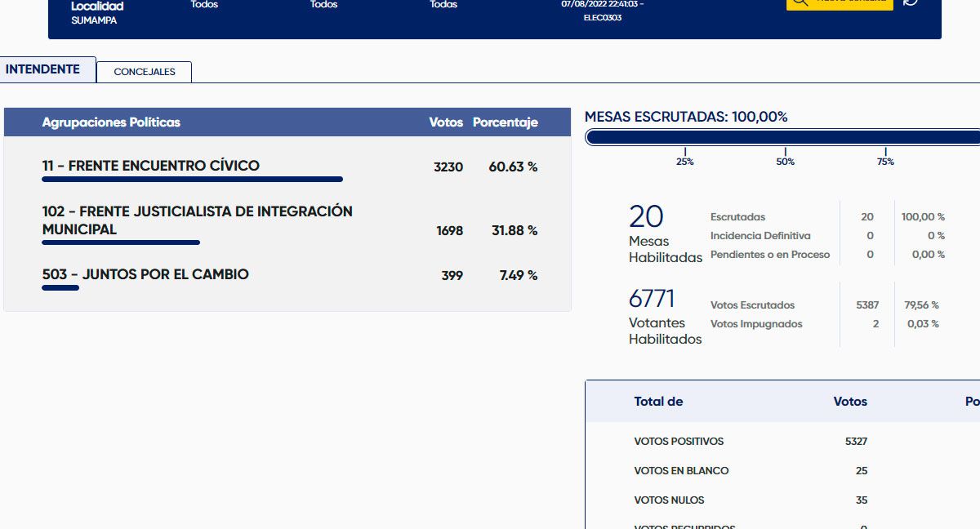Viewport: 980px width, 529px height.
Task: Open the leftmost Todos filter dropdown
Action: pos(204,5)
